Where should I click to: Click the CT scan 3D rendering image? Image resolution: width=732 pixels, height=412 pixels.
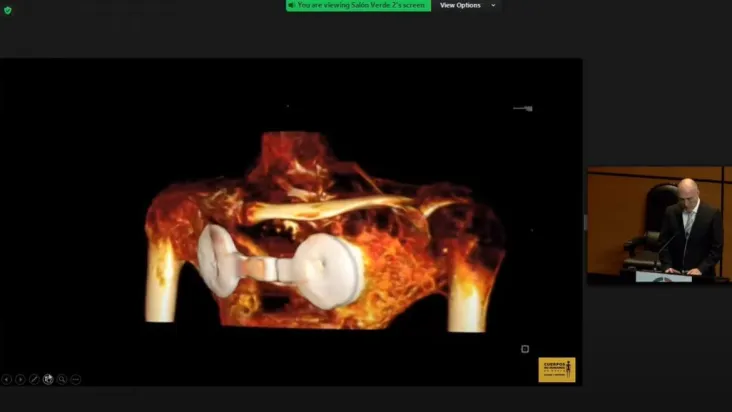tap(325, 232)
